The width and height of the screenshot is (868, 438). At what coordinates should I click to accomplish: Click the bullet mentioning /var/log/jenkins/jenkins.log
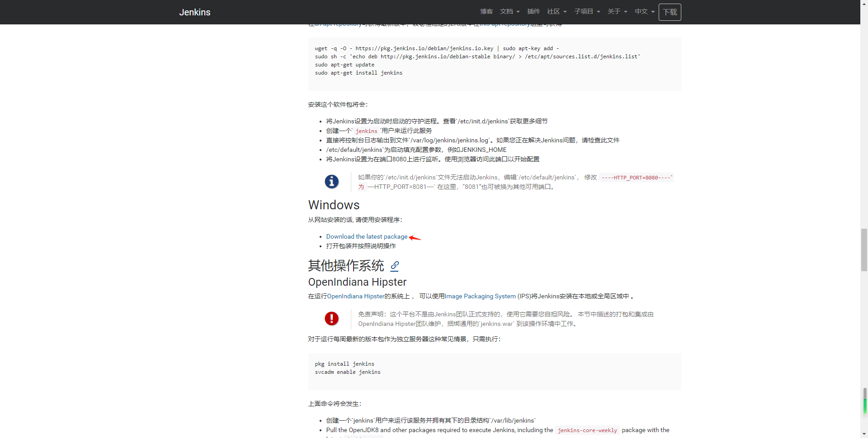(x=473, y=140)
